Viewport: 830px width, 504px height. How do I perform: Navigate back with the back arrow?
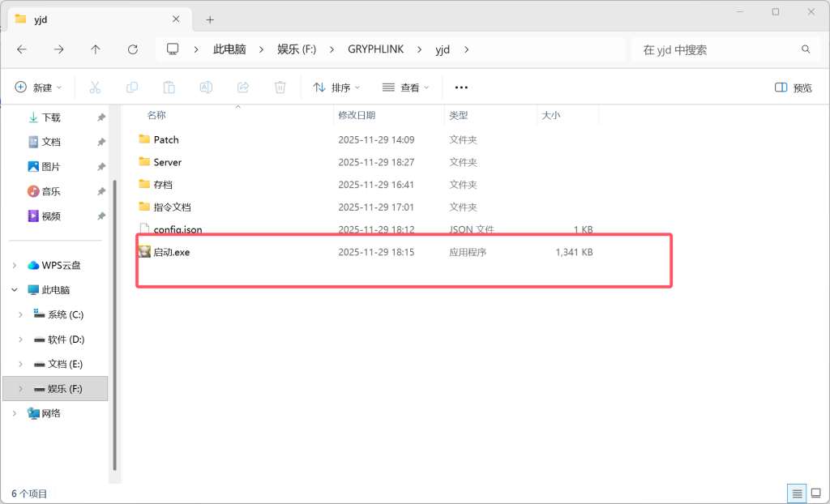pos(21,49)
